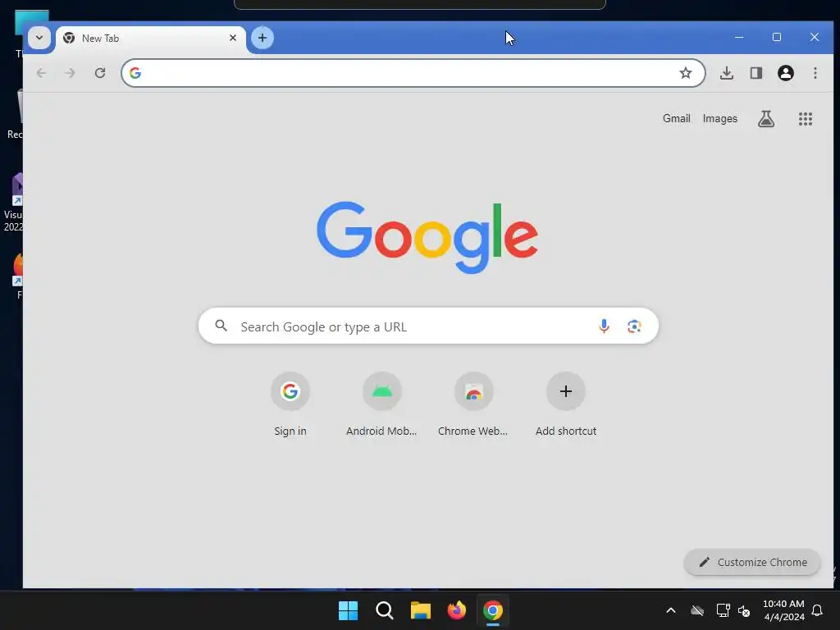Open Search Labs flask icon
Viewport: 840px width, 630px height.
[765, 118]
